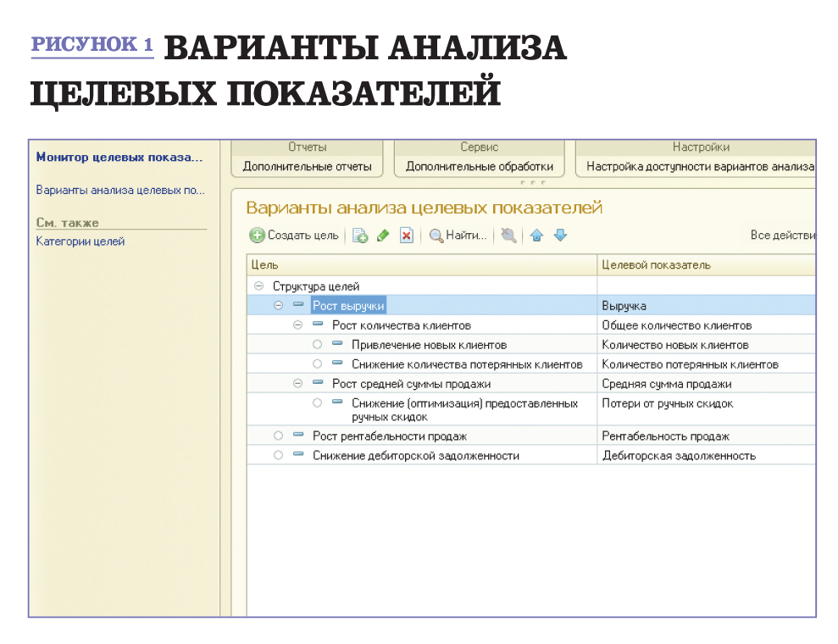Viewport: 838px width, 644px height.
Task: Click dash icon beside Снижение количества потерянных клиентов
Action: point(337,363)
